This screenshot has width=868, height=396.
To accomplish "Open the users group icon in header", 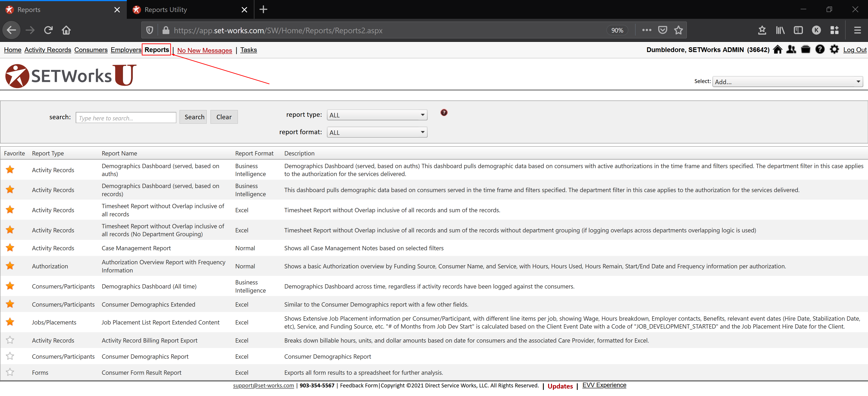I will coord(791,50).
